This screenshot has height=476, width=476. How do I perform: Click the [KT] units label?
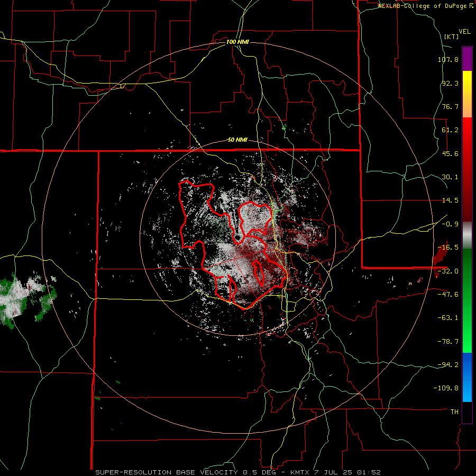point(452,36)
